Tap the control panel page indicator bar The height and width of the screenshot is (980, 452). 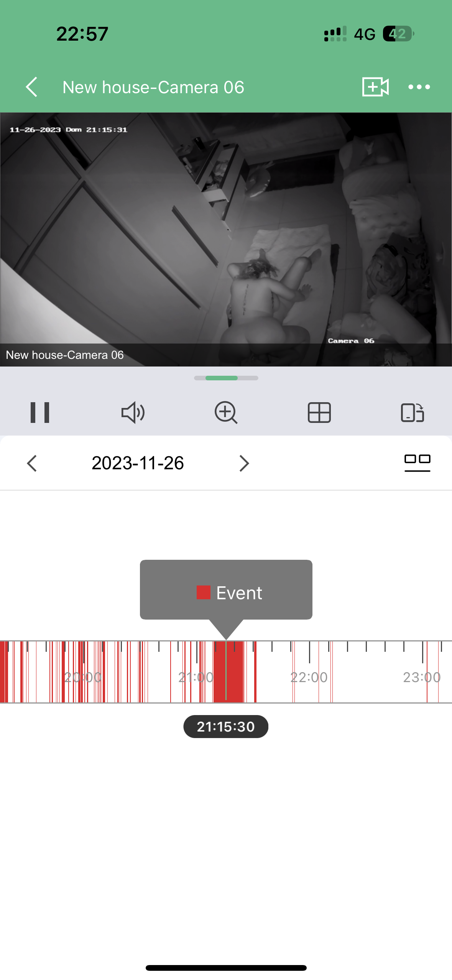tap(226, 378)
